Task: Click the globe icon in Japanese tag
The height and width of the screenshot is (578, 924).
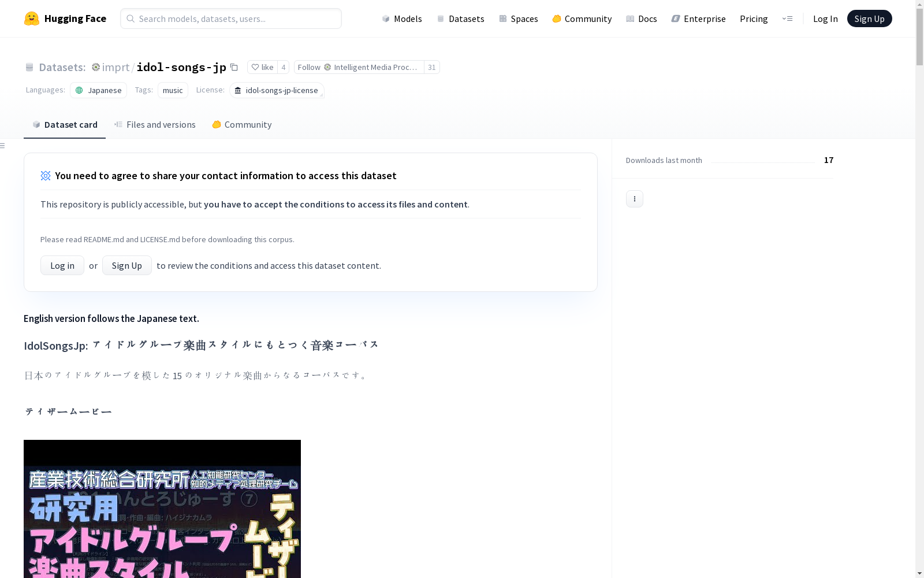Action: pos(80,90)
